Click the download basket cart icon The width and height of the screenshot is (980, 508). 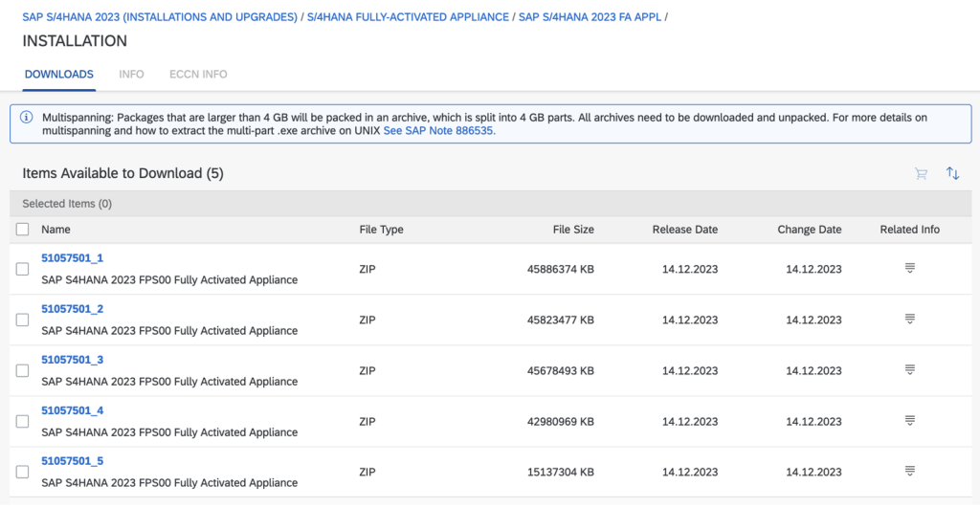[x=921, y=174]
